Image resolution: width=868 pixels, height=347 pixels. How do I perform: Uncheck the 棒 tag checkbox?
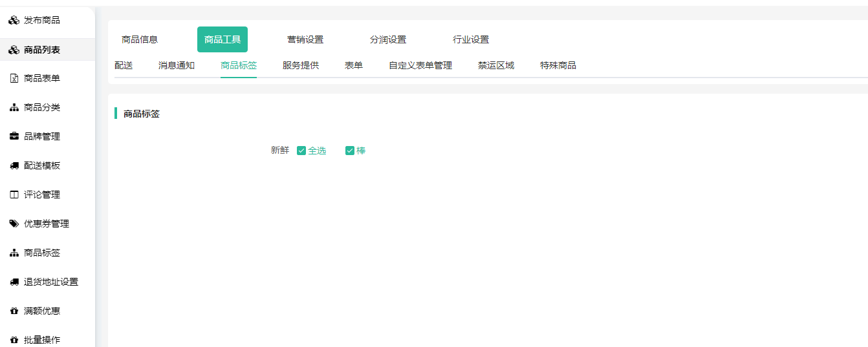point(350,151)
